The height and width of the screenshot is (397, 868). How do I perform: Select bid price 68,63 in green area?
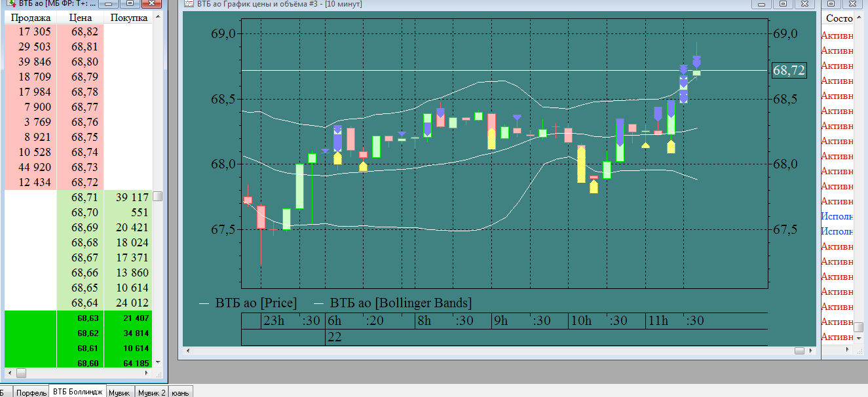(x=81, y=318)
